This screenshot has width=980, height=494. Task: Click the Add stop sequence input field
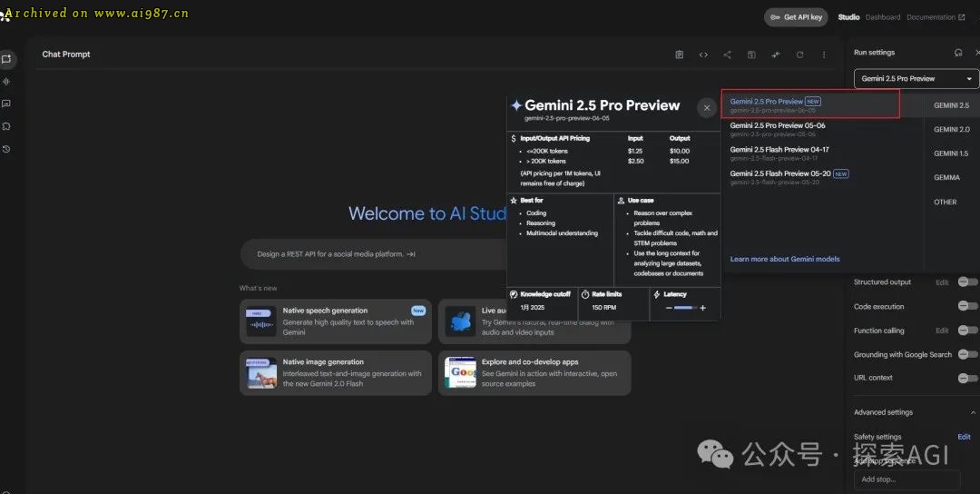pos(906,479)
